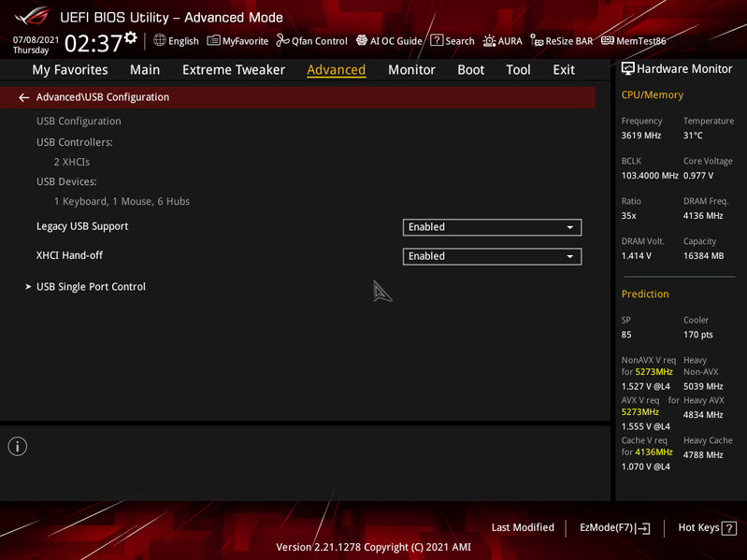
Task: Click the globe language icon
Action: [160, 40]
